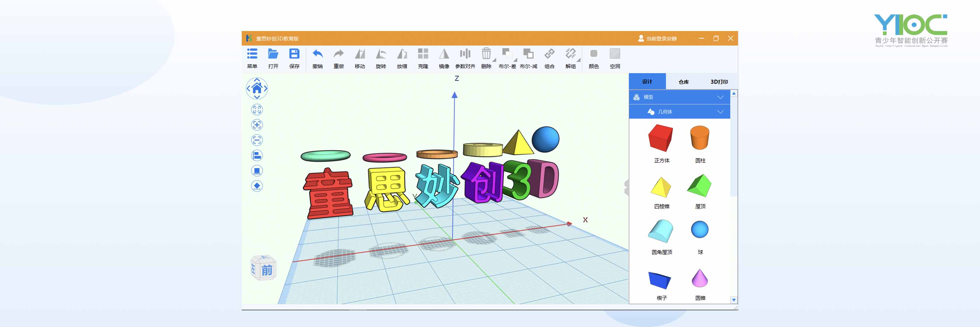
Task: Pick the 正方体 red cube shape
Action: click(661, 138)
